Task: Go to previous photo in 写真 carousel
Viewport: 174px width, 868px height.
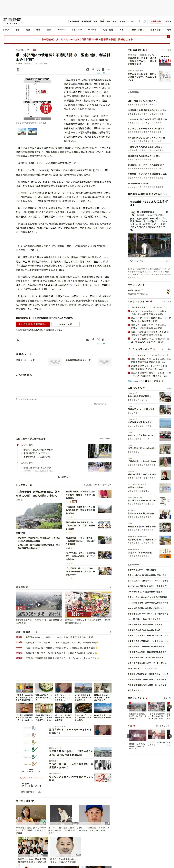Action: (129, 736)
